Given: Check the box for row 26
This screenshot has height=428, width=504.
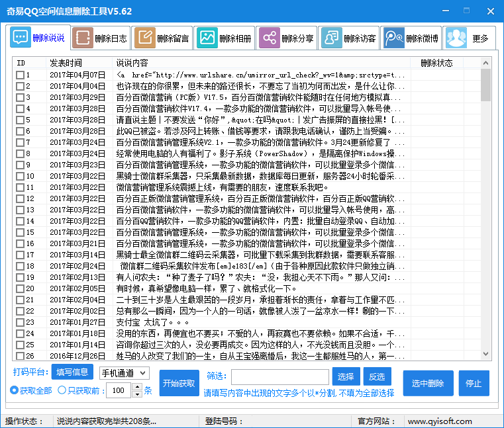Looking at the screenshot, I should (21, 356).
